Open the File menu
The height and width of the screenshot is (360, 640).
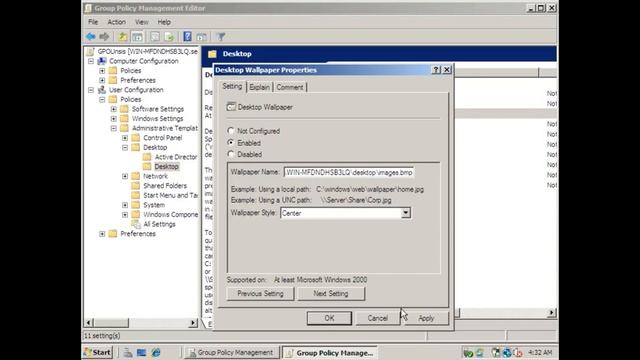(x=93, y=22)
